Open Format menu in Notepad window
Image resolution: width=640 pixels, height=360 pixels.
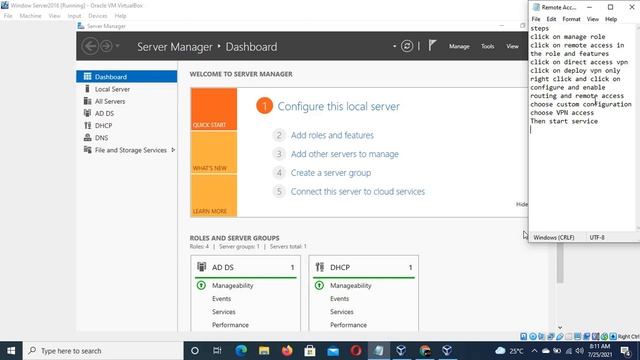[571, 19]
